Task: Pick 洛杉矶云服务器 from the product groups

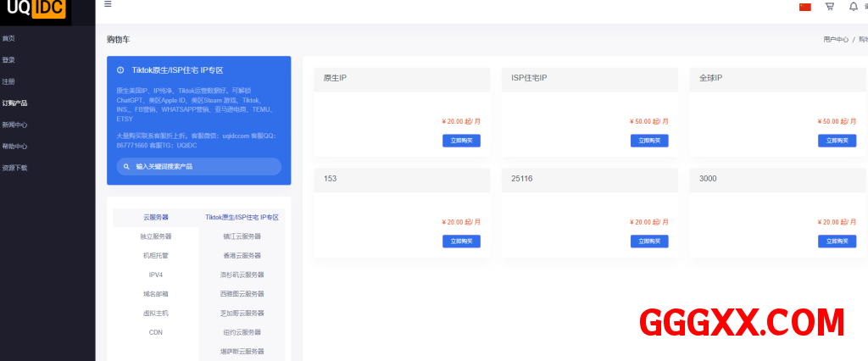Action: click(242, 275)
